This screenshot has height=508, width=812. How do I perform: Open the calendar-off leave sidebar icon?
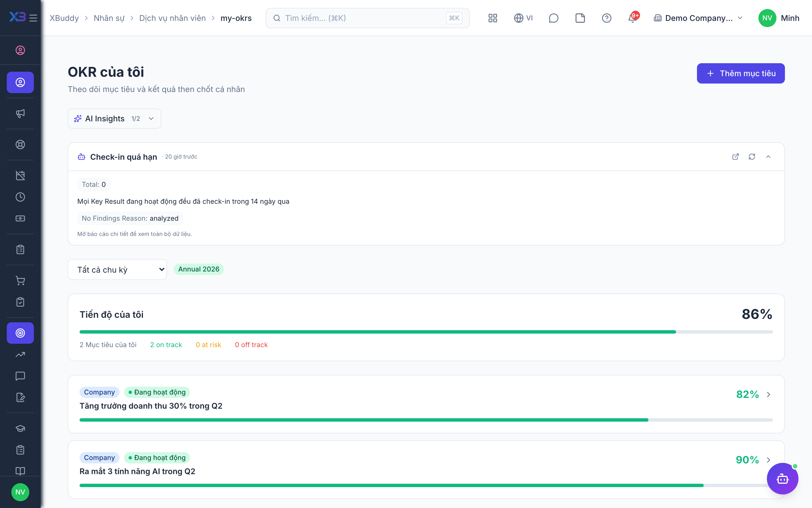(20, 175)
